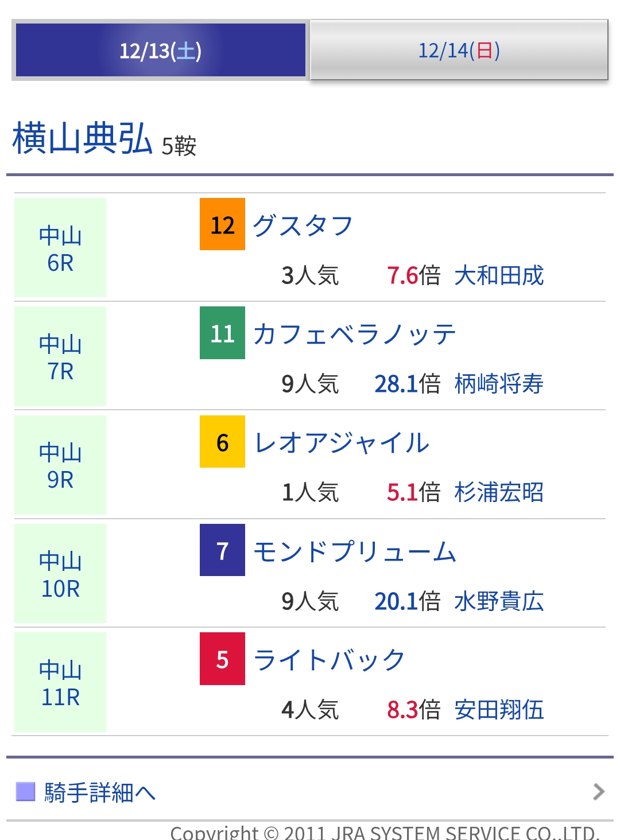Select the 中山 11R race cell

pos(60,683)
